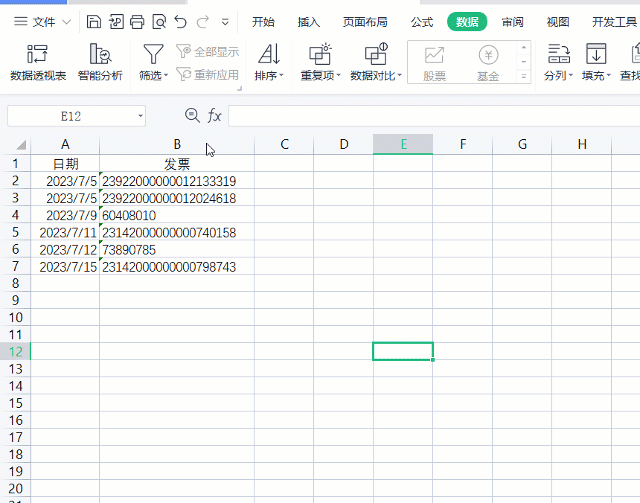Select date cell 2023/7/11
This screenshot has width=640, height=503.
[x=65, y=232]
